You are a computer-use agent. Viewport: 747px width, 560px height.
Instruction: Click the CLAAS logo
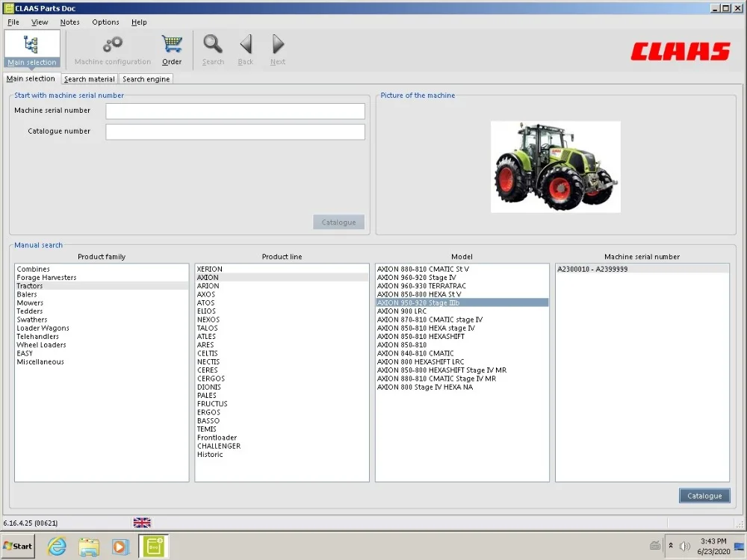pyautogui.click(x=681, y=52)
